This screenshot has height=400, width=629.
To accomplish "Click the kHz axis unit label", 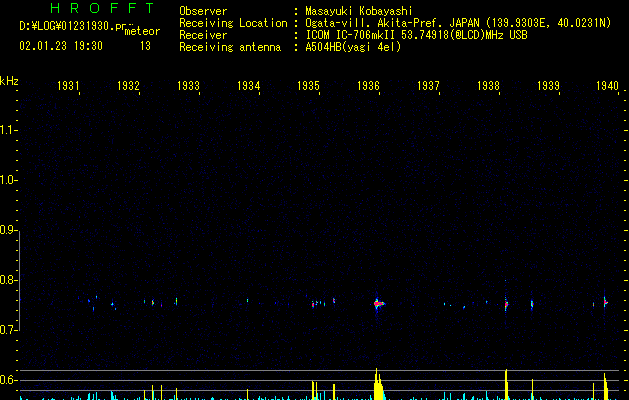I will point(9,81).
